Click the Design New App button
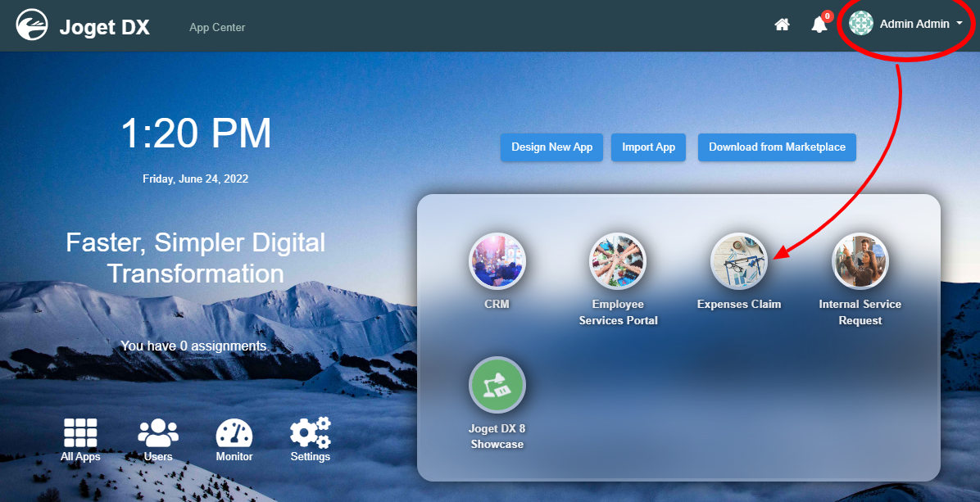Screen dimensions: 980x502 click(x=552, y=147)
